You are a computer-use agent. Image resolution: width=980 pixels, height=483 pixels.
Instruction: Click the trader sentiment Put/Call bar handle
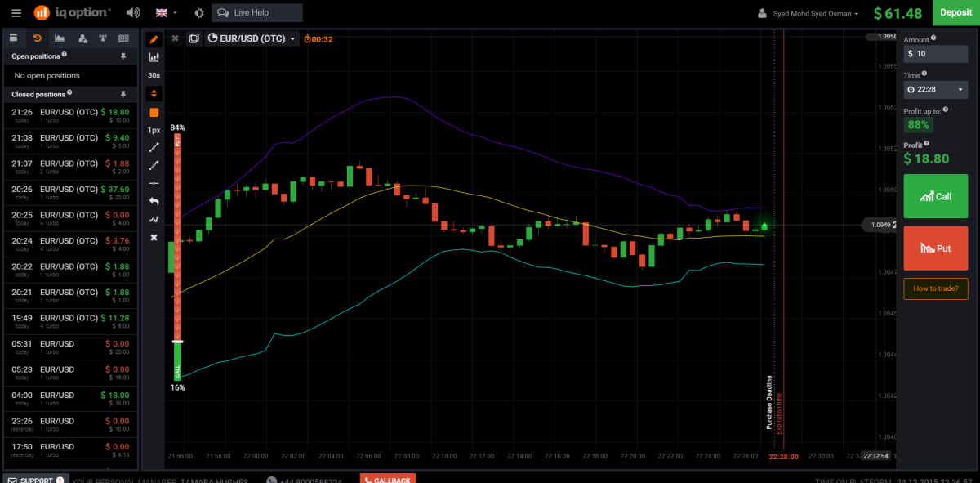177,341
